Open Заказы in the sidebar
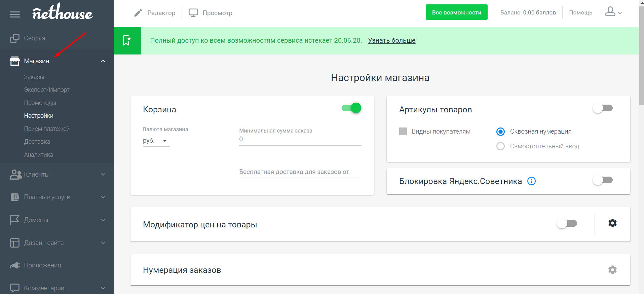Screen dimensions: 644x294 click(34, 77)
